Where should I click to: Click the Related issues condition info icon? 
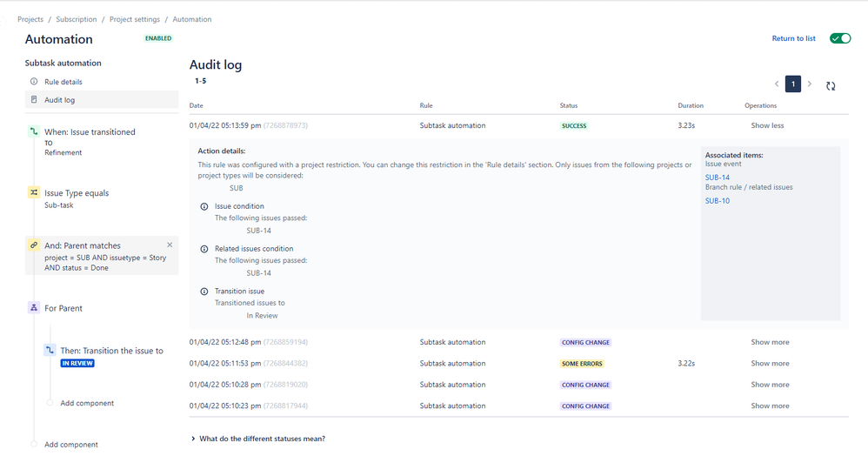[204, 249]
